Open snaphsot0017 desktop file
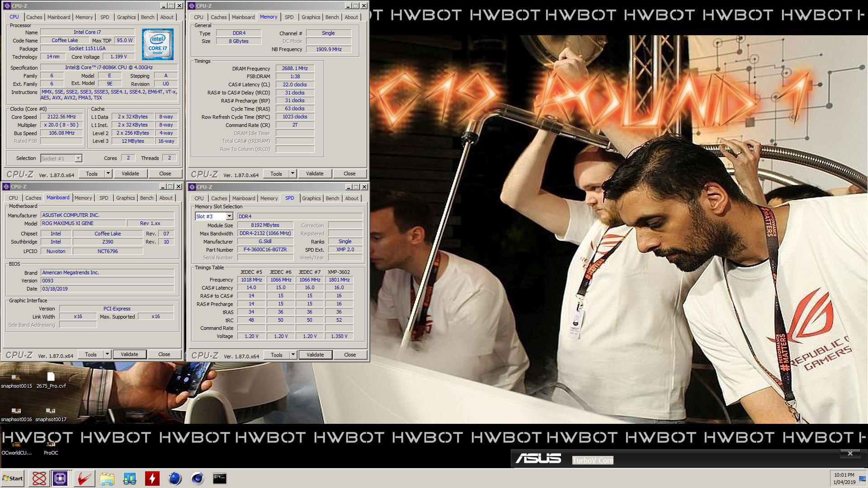The height and width of the screenshot is (488, 868). [x=51, y=414]
